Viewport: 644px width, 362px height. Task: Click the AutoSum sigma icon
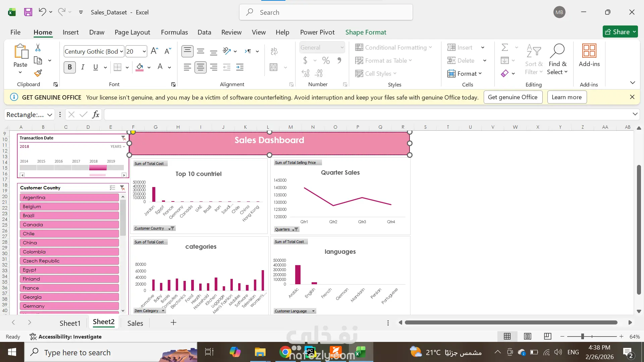pos(504,47)
